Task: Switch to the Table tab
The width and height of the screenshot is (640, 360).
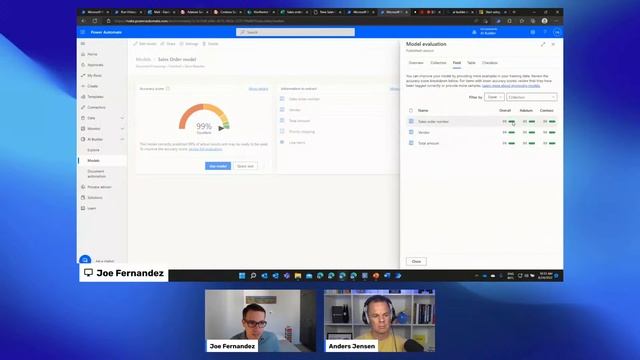Action: point(471,63)
